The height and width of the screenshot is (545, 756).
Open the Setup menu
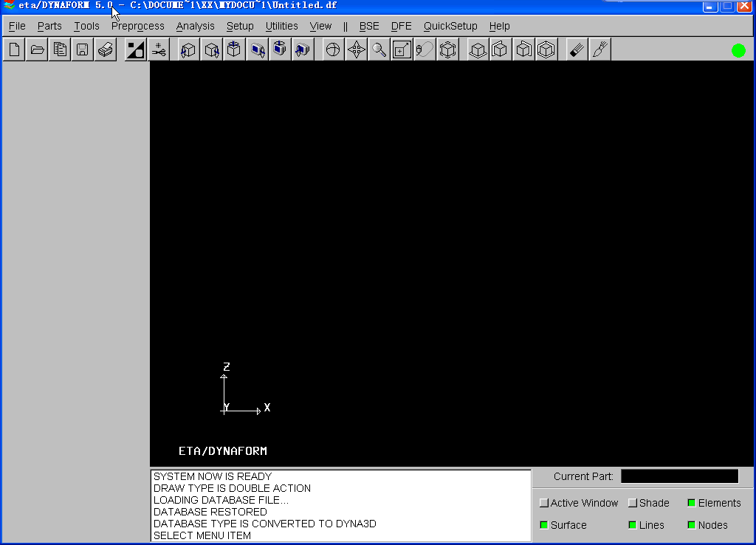(x=240, y=26)
